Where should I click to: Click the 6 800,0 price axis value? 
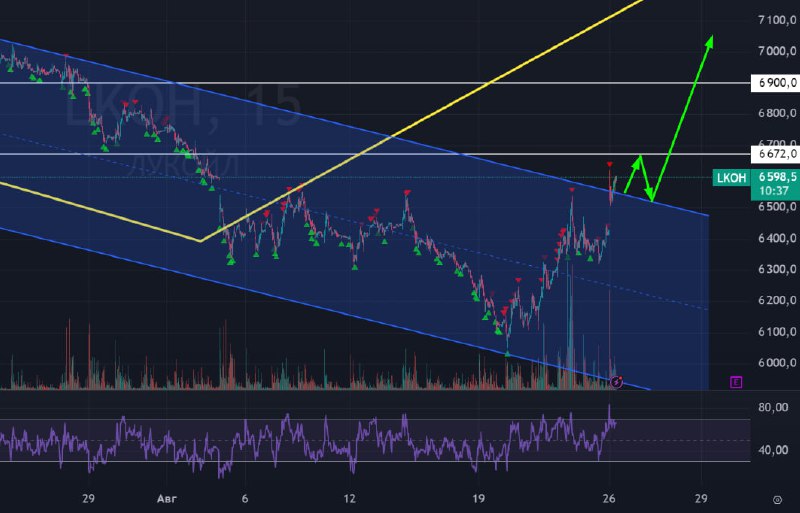777,113
